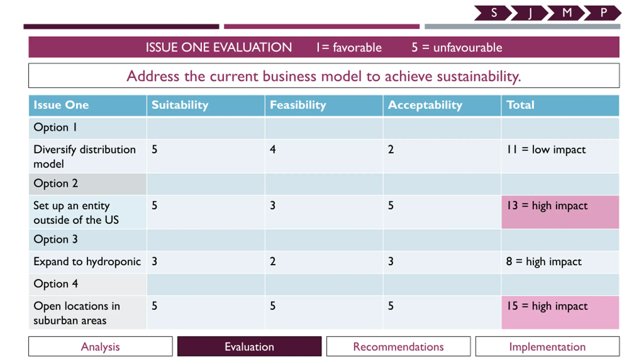Click the J chevron arrow
The image size is (644, 362).
tap(530, 13)
